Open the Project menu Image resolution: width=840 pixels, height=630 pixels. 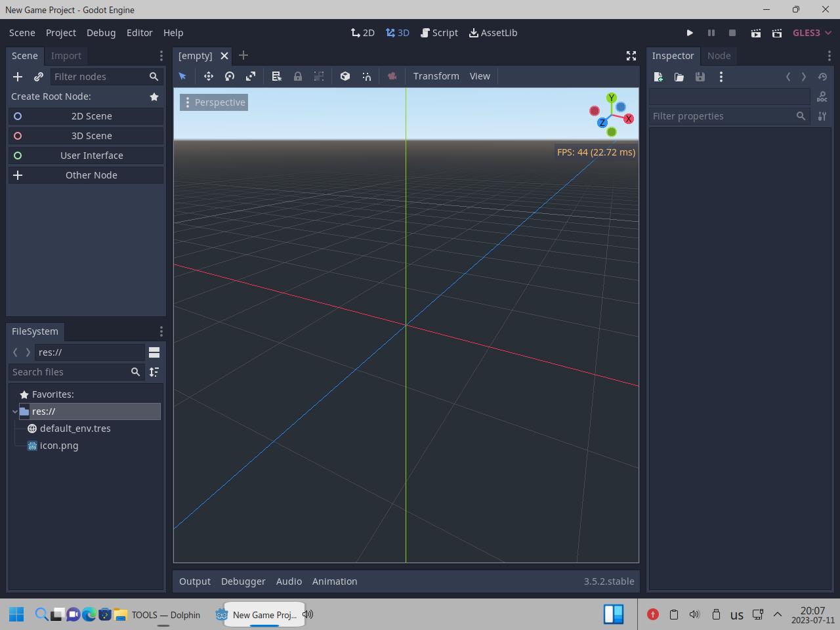point(61,33)
